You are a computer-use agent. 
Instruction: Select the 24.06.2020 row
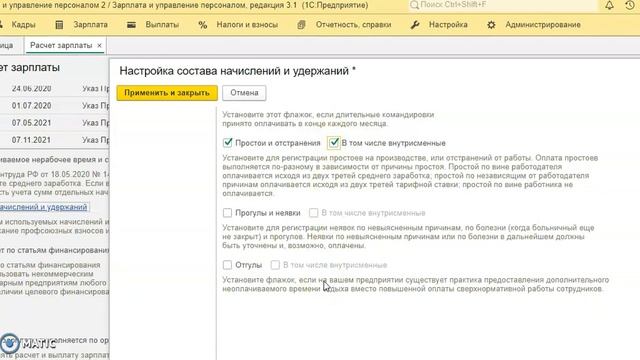click(55, 89)
